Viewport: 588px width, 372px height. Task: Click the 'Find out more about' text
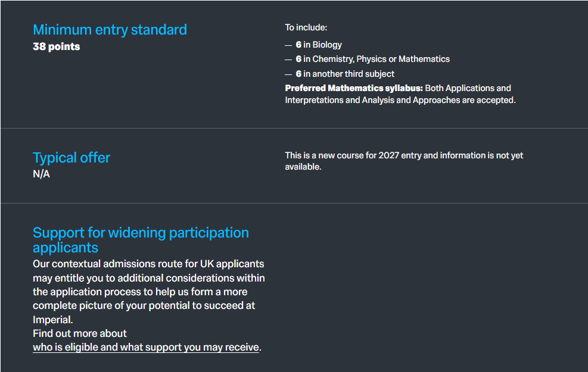coord(80,333)
